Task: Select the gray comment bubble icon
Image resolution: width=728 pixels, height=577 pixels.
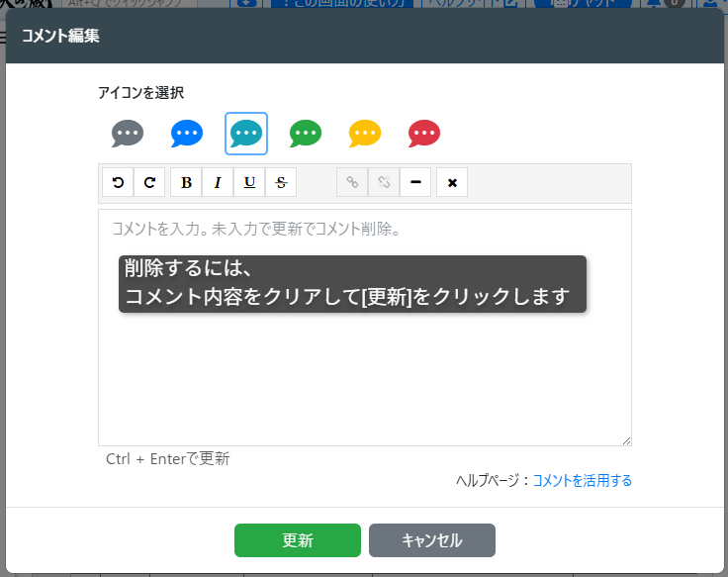Action: tap(128, 133)
